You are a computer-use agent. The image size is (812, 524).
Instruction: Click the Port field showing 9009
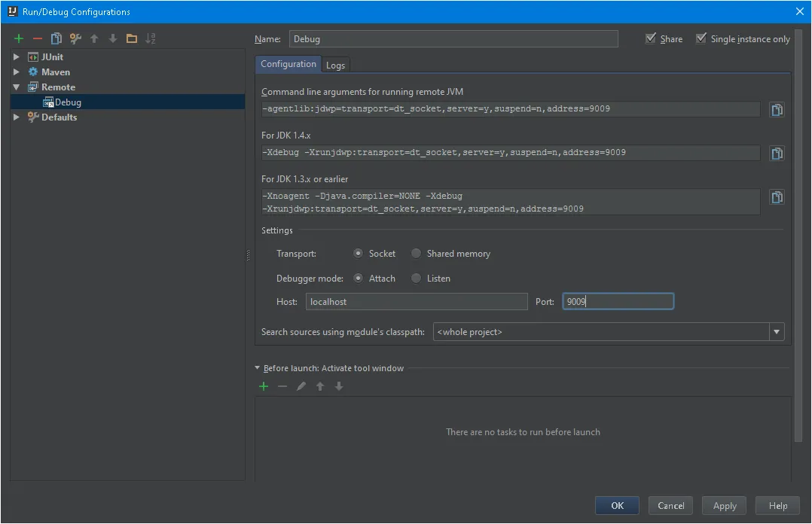tap(618, 301)
